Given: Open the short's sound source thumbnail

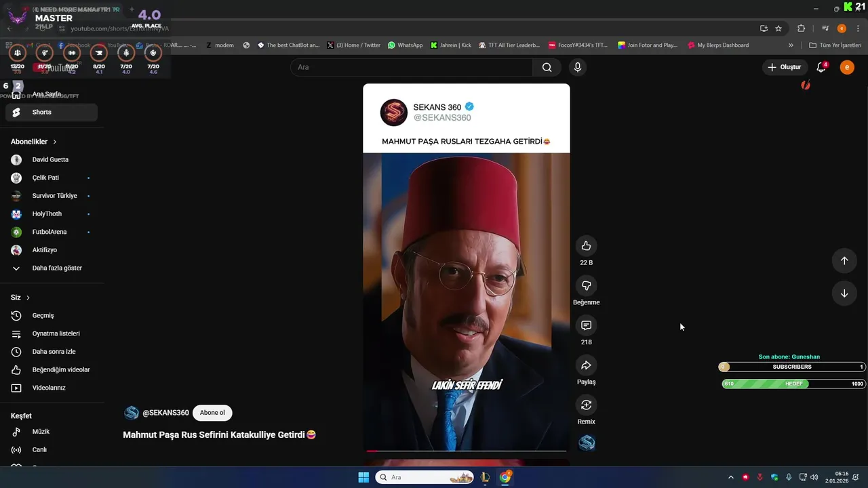Looking at the screenshot, I should [x=587, y=443].
